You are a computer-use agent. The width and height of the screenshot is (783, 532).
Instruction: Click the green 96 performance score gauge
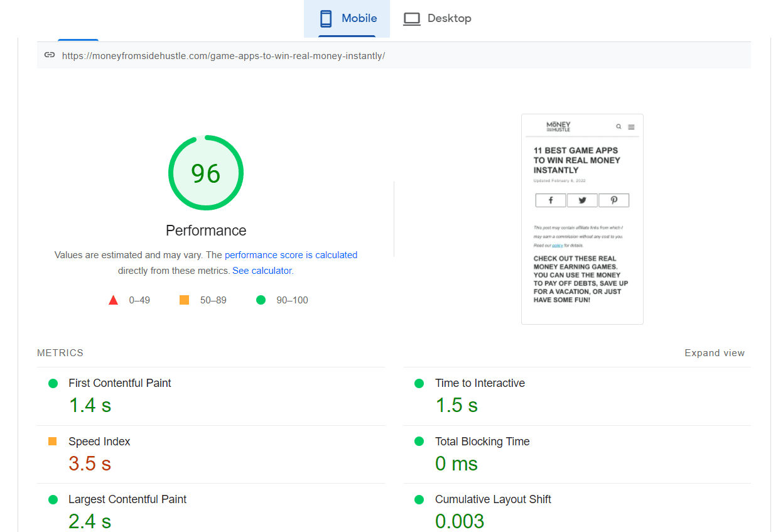205,173
